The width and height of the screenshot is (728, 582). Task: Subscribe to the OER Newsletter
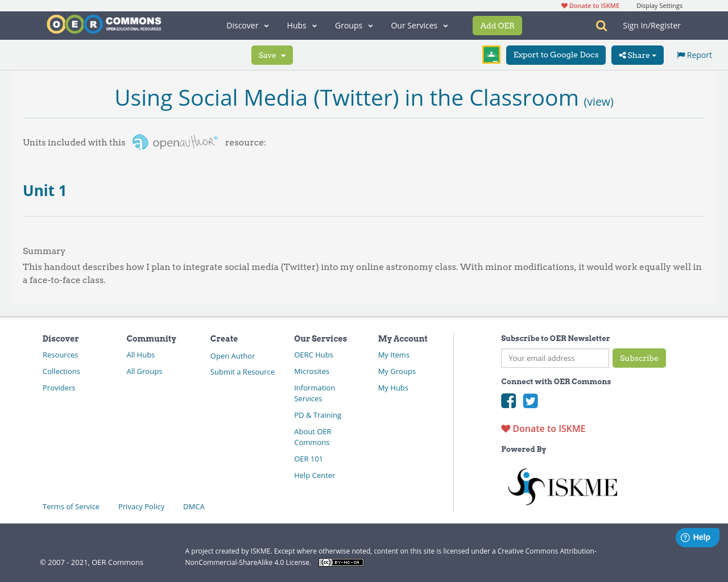coord(639,358)
